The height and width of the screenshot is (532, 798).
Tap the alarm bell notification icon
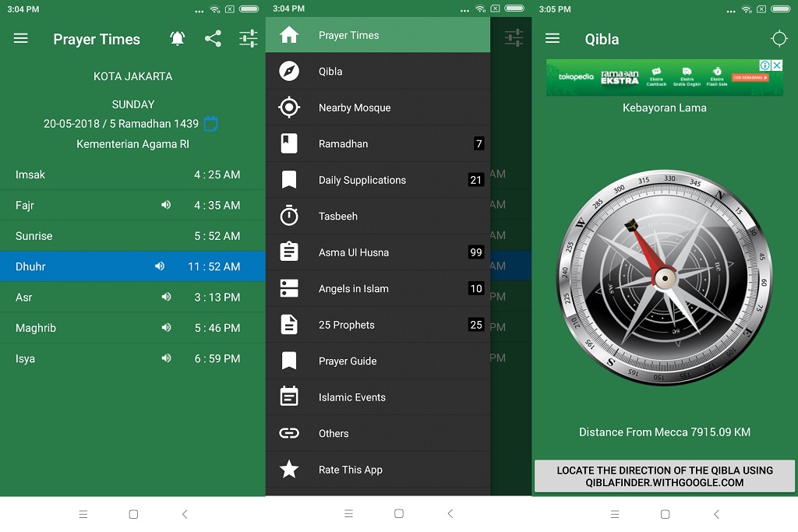coord(177,39)
